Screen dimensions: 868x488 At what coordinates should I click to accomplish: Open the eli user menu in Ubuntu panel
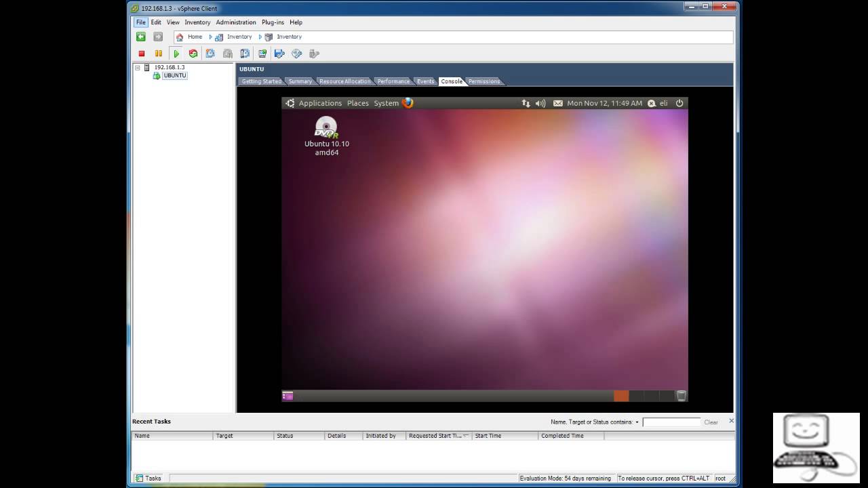(663, 103)
